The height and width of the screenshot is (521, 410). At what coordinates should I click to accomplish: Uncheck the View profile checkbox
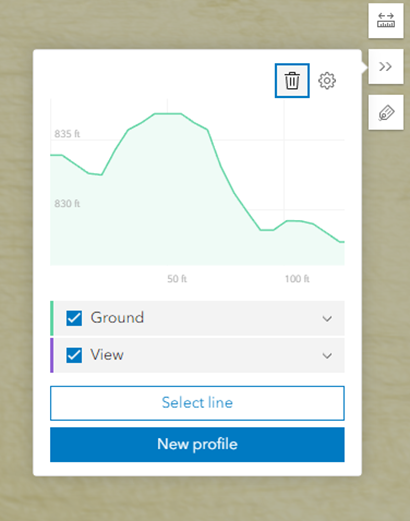pos(74,355)
